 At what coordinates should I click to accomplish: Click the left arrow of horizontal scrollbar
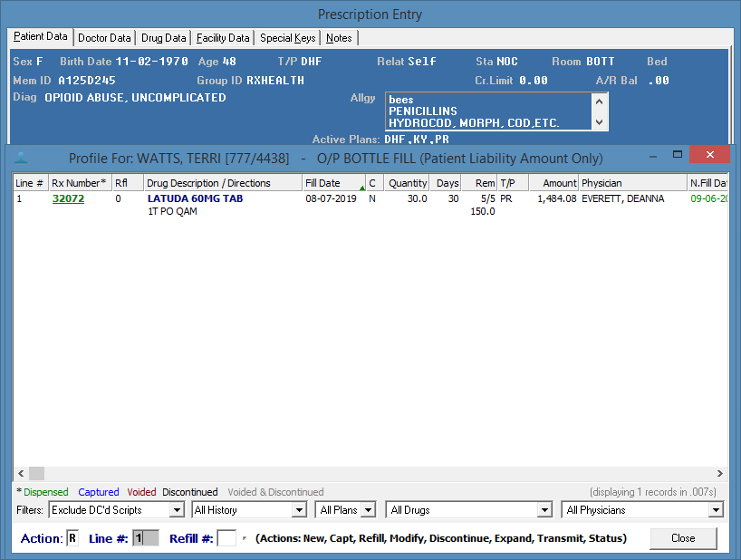pyautogui.click(x=20, y=474)
